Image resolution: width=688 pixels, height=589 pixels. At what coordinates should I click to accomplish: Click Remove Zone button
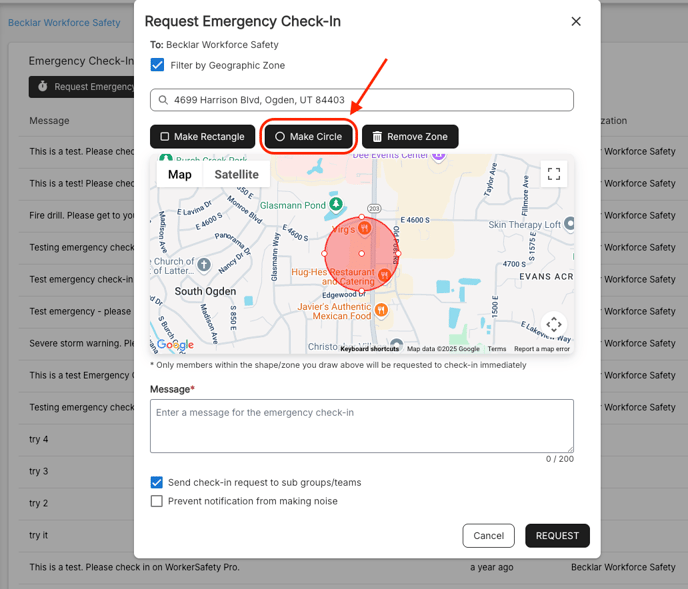coord(410,136)
